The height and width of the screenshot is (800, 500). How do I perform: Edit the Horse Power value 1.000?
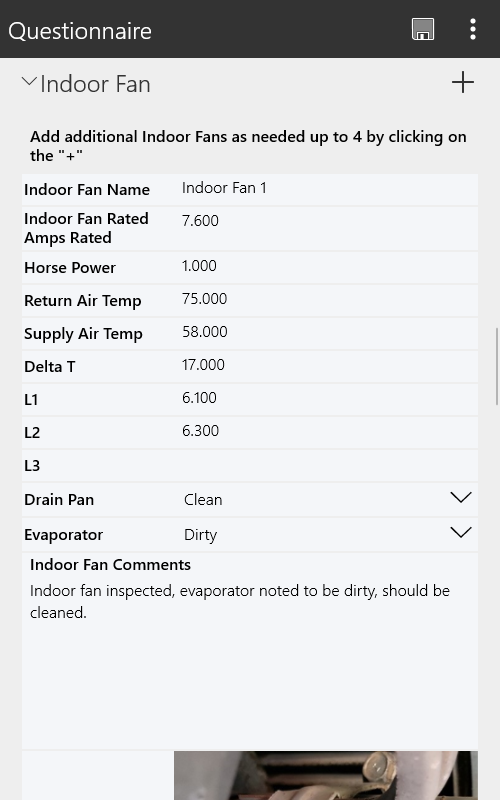pos(329,267)
